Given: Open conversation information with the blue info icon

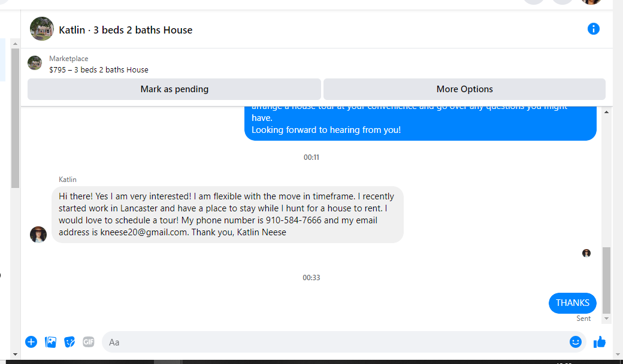Looking at the screenshot, I should (593, 29).
